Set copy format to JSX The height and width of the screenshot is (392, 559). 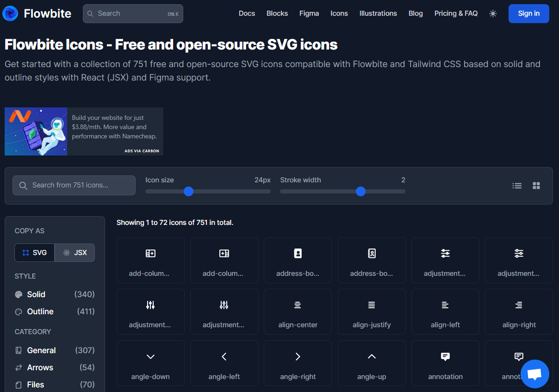point(75,253)
